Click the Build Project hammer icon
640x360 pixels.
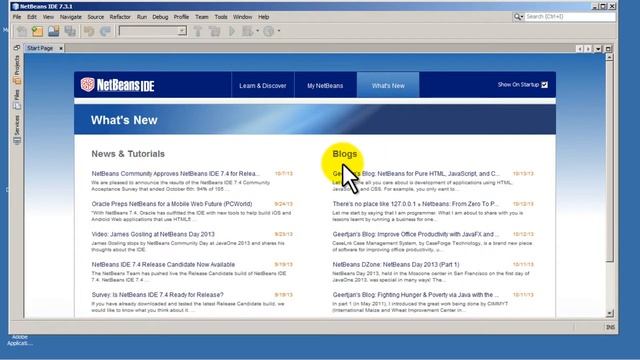198,31
